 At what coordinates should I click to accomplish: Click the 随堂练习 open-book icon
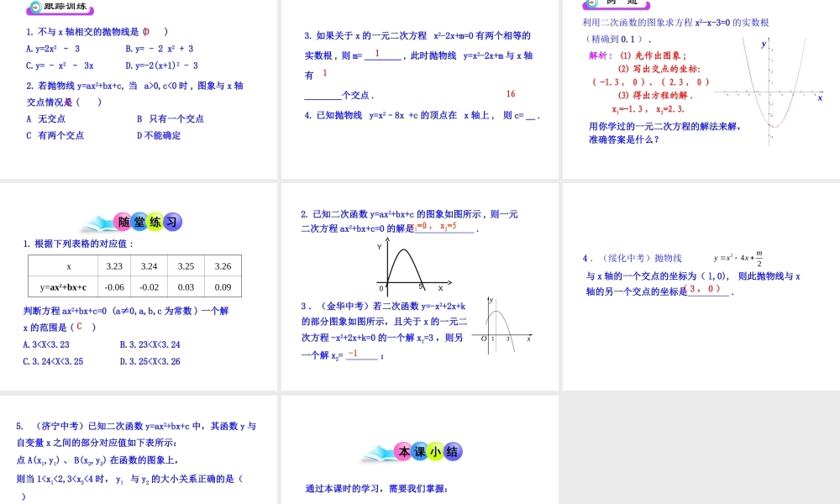(x=132, y=221)
